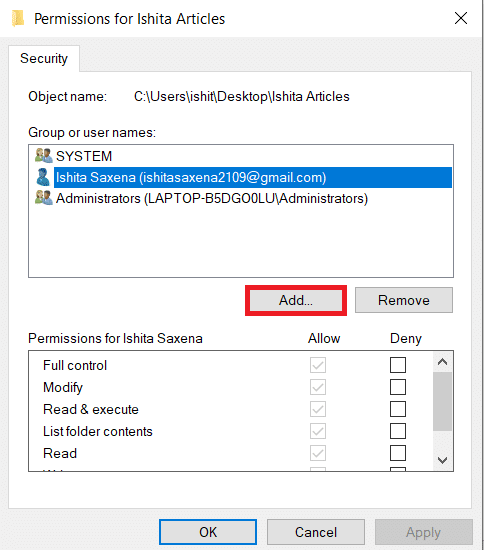Click the Ishita Saxena user icon
The height and width of the screenshot is (550, 484).
(x=43, y=177)
